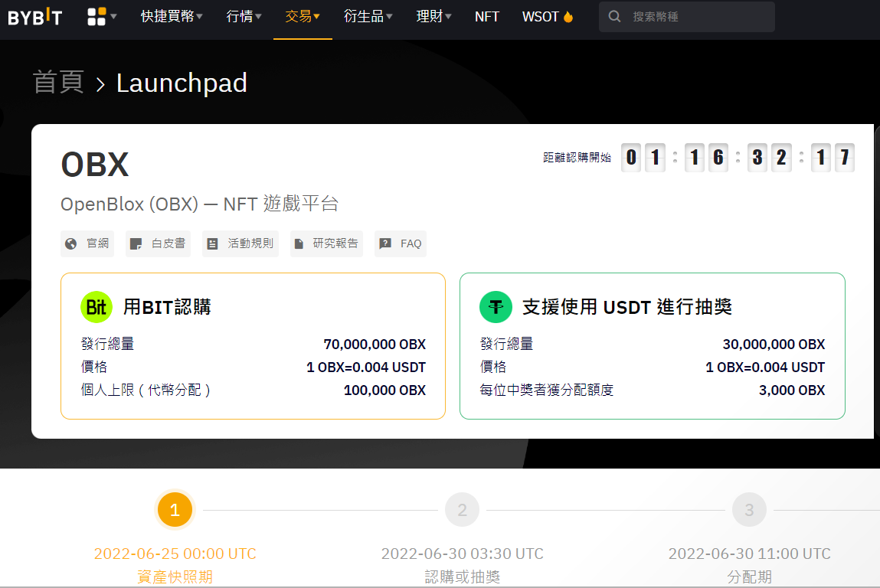880x588 pixels.
Task: Click step 1 snapshot marker
Action: pyautogui.click(x=175, y=510)
